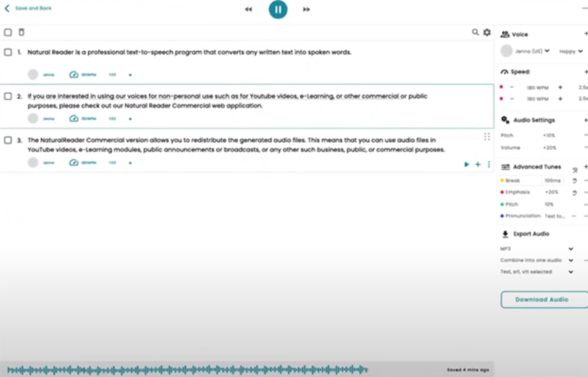The height and width of the screenshot is (377, 588).
Task: Increase speed with the second plus button
Action: [x=560, y=99]
